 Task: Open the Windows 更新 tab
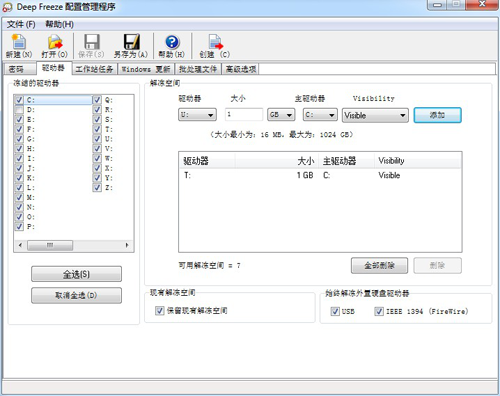[146, 69]
